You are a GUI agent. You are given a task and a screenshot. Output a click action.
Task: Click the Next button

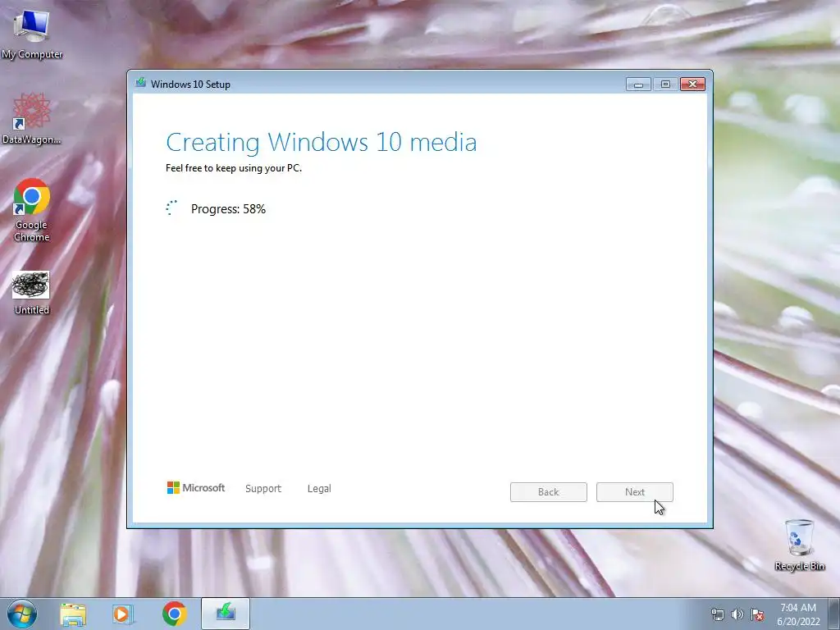point(635,492)
